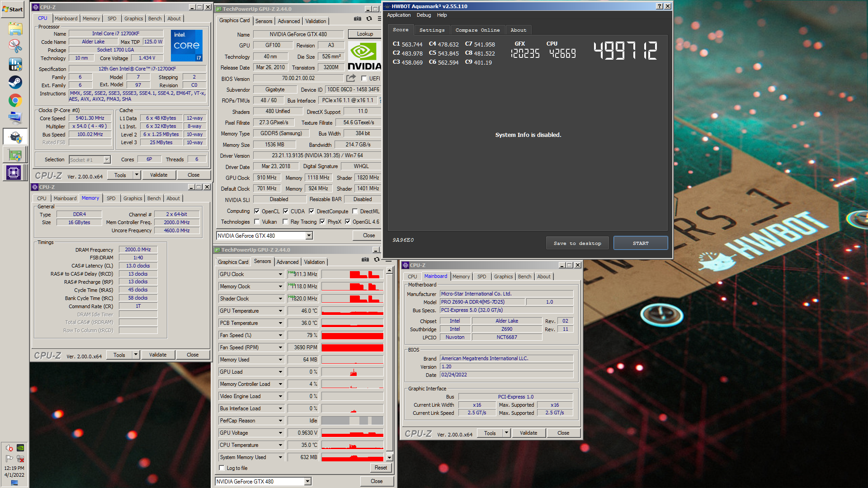Open On-Screen Keyboard from the taskbar

(15, 118)
